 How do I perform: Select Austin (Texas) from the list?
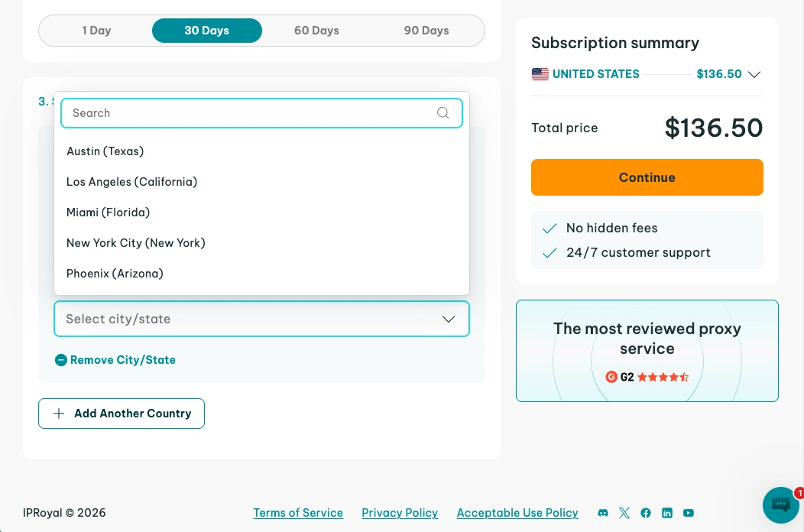tap(105, 151)
